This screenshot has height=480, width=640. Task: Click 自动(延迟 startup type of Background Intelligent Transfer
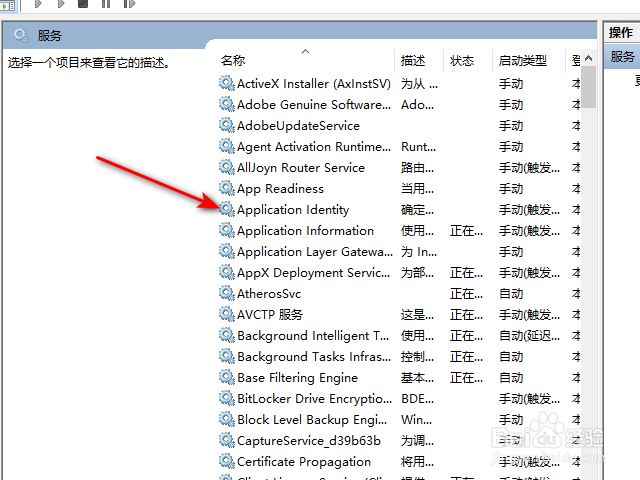pyautogui.click(x=529, y=336)
